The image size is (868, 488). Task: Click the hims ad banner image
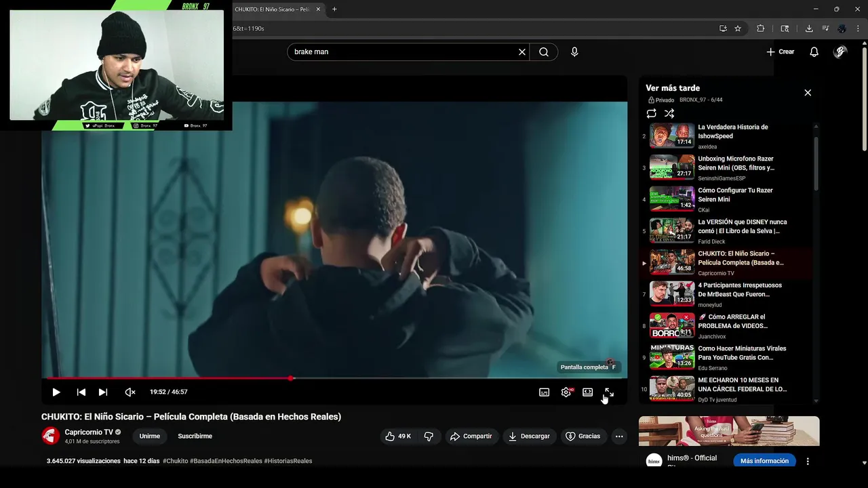point(729,431)
